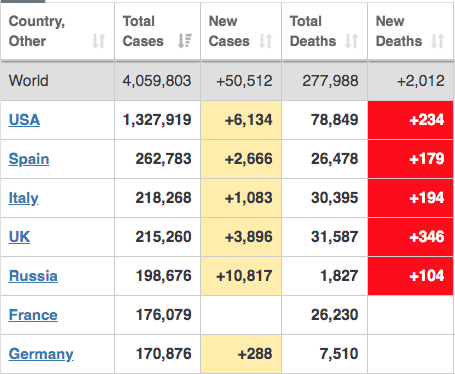Open the Italy country link
This screenshot has width=455, height=374.
coord(23,198)
